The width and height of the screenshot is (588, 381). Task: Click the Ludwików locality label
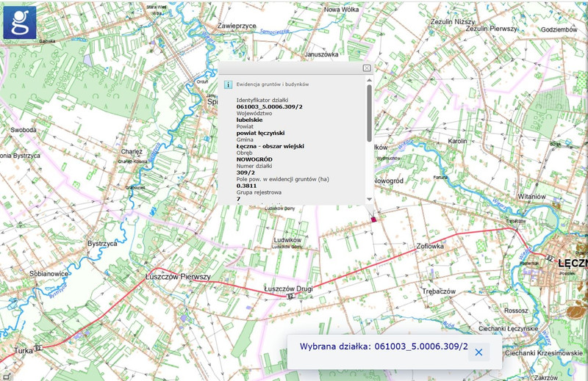288,240
